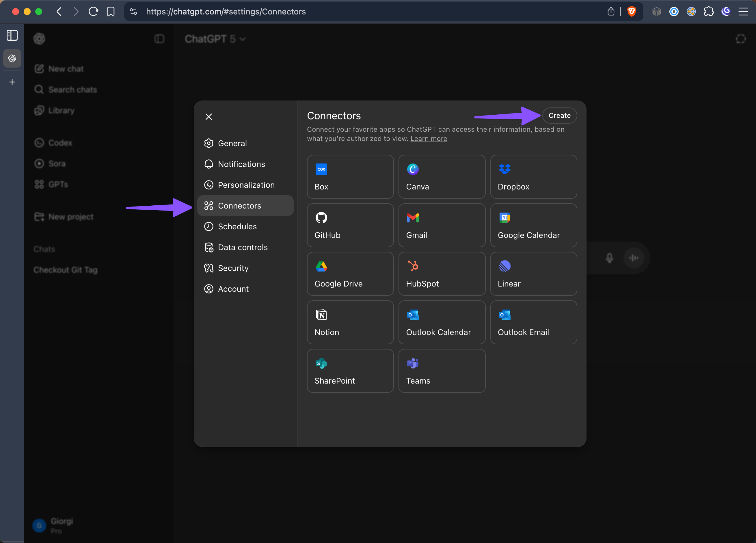
Task: Open the Google Drive connector
Action: click(x=350, y=274)
